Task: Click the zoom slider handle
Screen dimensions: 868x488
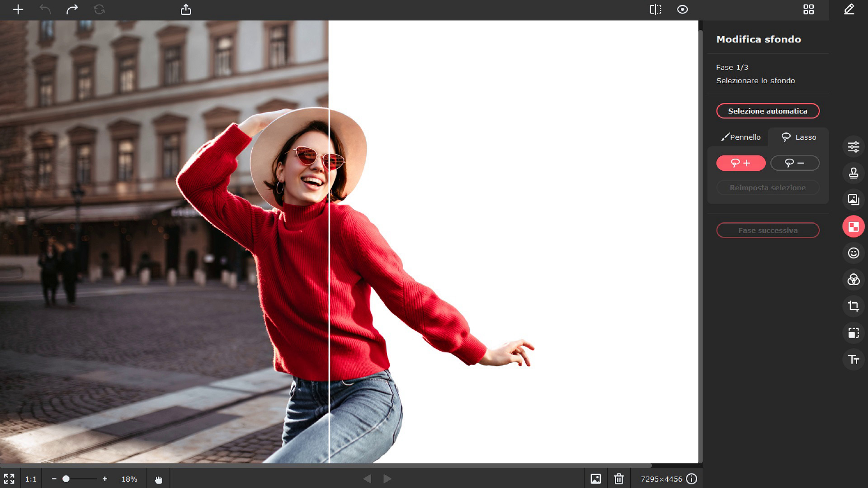Action: [66, 479]
